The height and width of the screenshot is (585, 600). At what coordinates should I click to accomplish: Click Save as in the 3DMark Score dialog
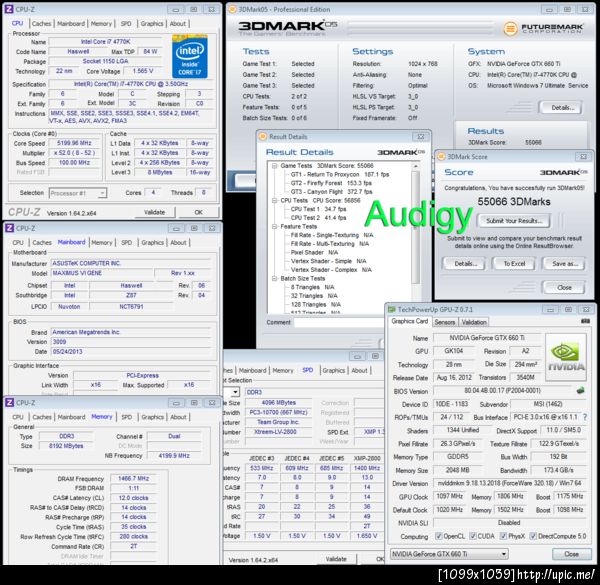point(564,264)
